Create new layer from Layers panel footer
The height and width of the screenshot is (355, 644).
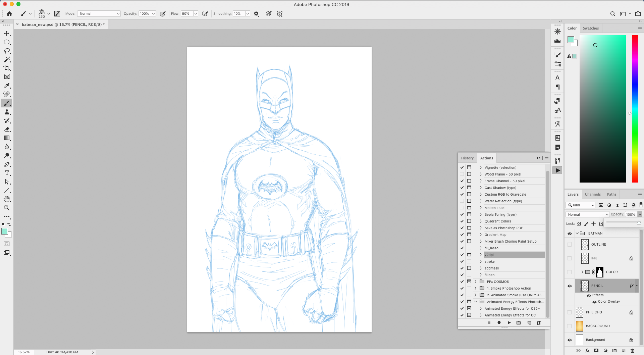pos(624,351)
